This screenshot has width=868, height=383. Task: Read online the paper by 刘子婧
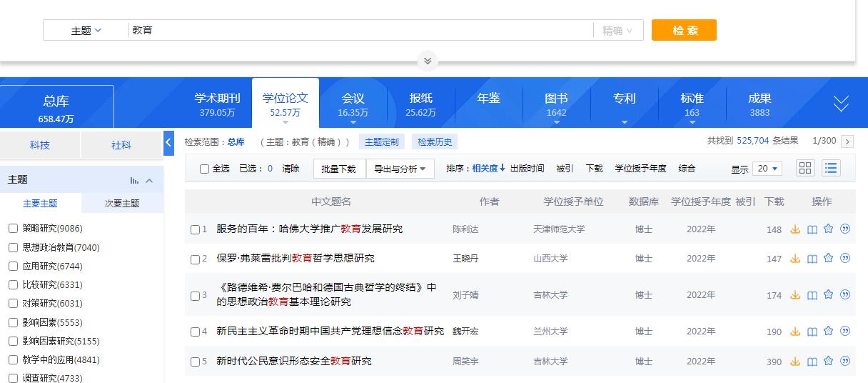coord(812,295)
